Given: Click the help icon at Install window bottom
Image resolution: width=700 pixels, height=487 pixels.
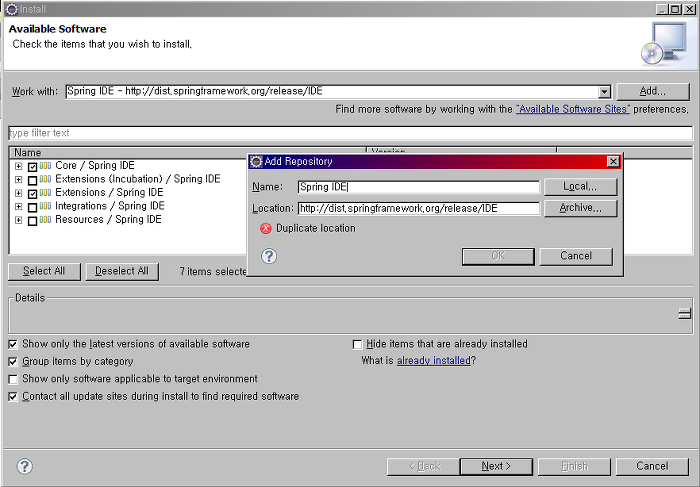Looking at the screenshot, I should coord(25,466).
